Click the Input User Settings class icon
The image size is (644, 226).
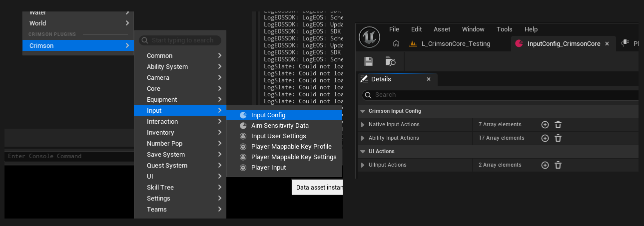[243, 136]
